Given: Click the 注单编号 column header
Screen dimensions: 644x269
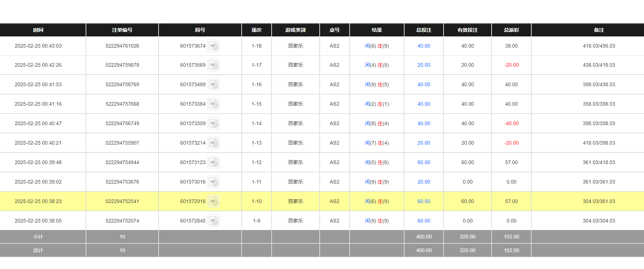Looking at the screenshot, I should (122, 30).
